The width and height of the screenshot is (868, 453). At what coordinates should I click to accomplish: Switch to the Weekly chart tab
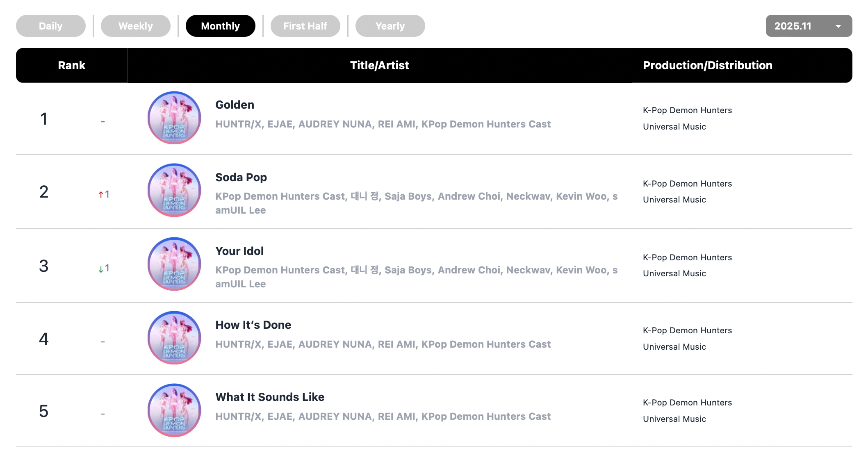pyautogui.click(x=136, y=26)
